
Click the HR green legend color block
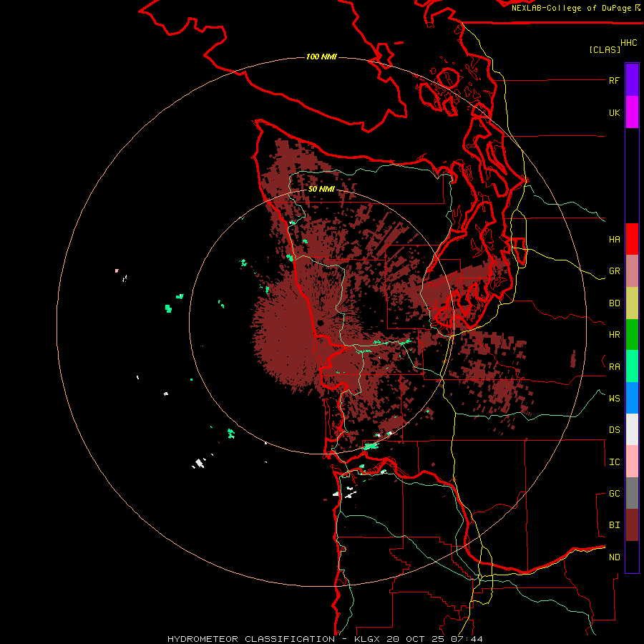pos(632,335)
